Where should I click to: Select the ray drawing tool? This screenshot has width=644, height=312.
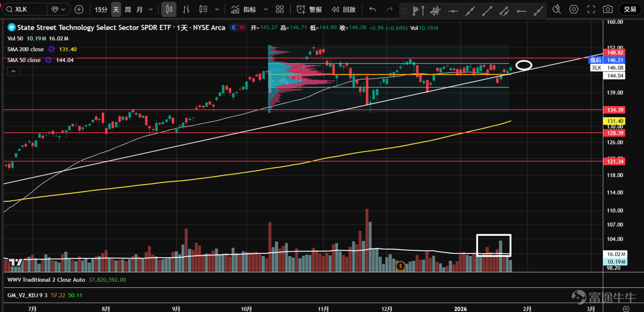click(539, 11)
